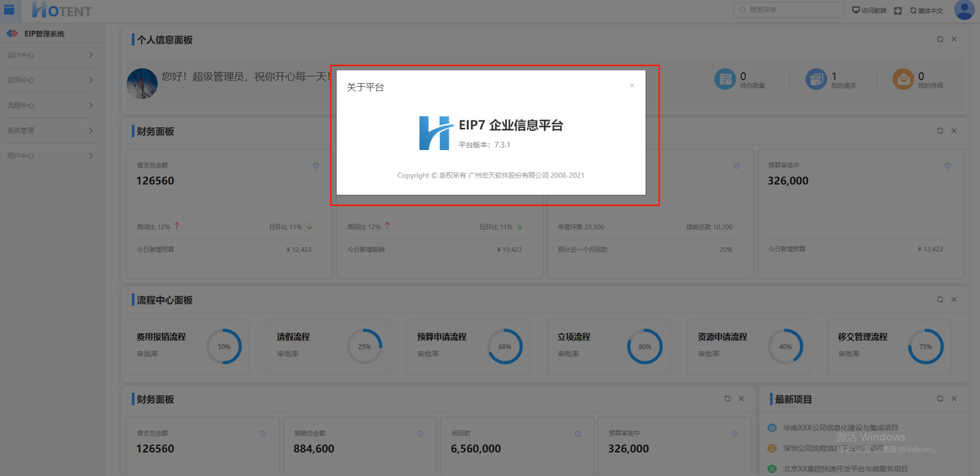Click the 我的待阅 orange envelope icon

(903, 79)
